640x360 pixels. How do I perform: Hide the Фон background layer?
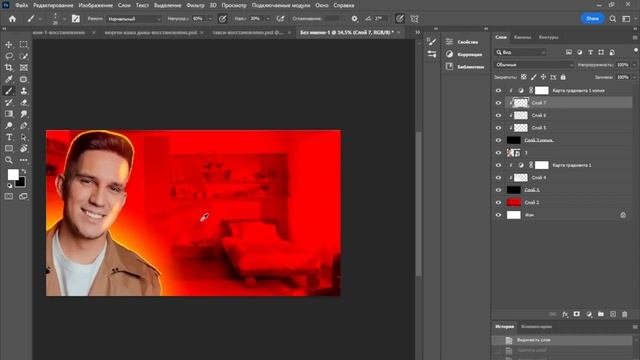pos(498,215)
